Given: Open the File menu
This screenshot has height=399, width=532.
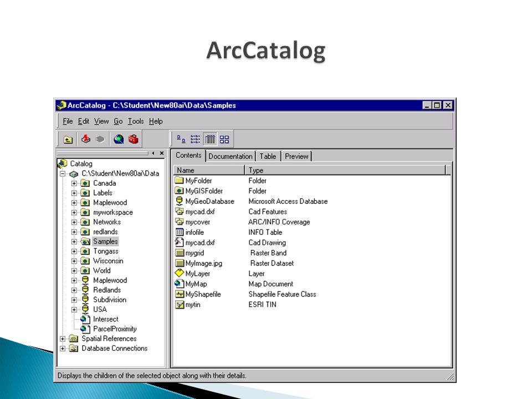Looking at the screenshot, I should [x=68, y=121].
